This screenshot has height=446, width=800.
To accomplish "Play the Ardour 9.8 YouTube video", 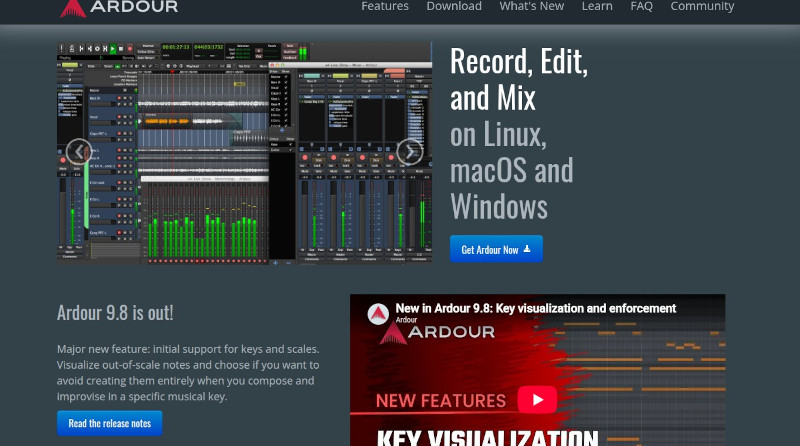I will 537,400.
